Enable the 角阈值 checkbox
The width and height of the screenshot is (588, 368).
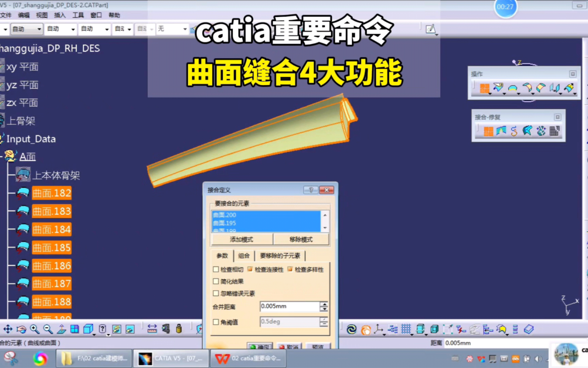(216, 322)
